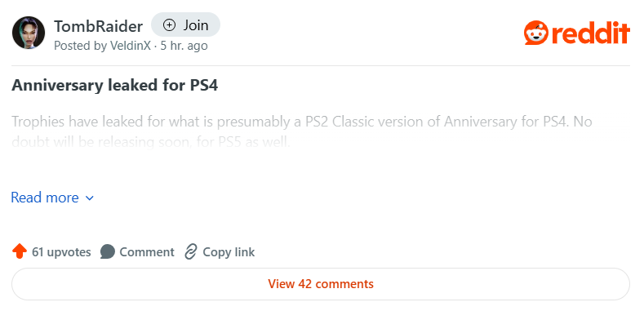644x311 pixels.
Task: Click the '61 upvotes' count
Action: (61, 252)
